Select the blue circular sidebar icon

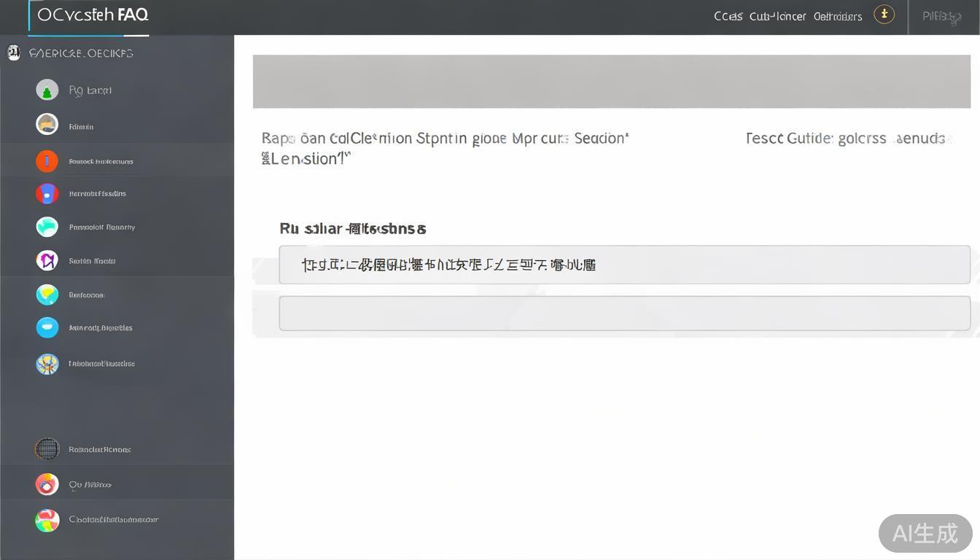click(47, 327)
